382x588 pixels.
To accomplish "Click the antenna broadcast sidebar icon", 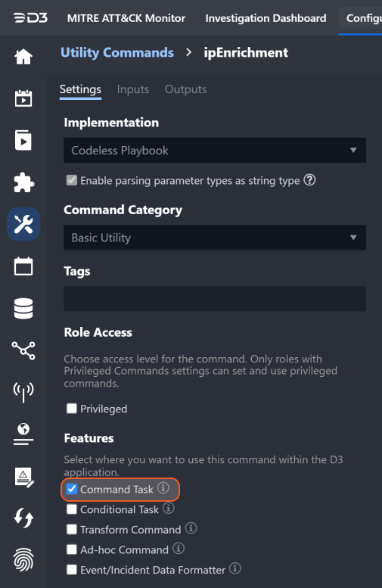I will (x=23, y=392).
